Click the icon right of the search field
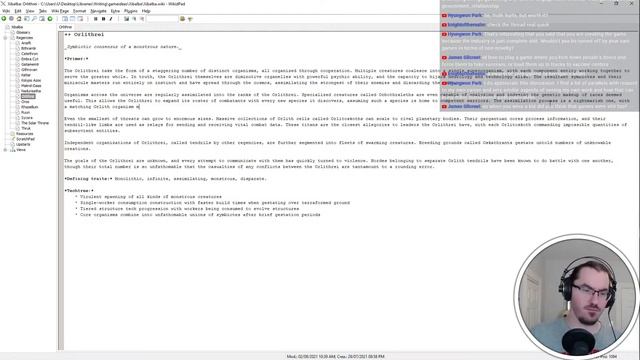Screen dimensions: 640x360 182,19
